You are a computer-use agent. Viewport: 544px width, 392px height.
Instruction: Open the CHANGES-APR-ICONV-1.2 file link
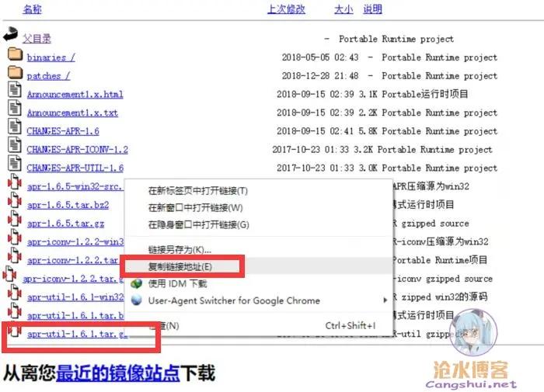[77, 149]
